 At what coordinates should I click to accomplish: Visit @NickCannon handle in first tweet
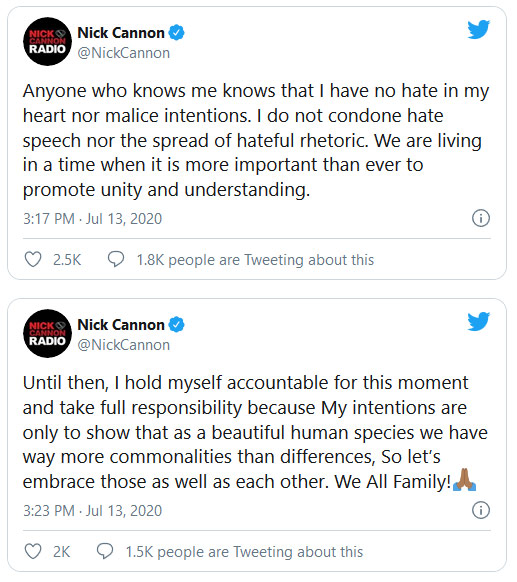[124, 53]
